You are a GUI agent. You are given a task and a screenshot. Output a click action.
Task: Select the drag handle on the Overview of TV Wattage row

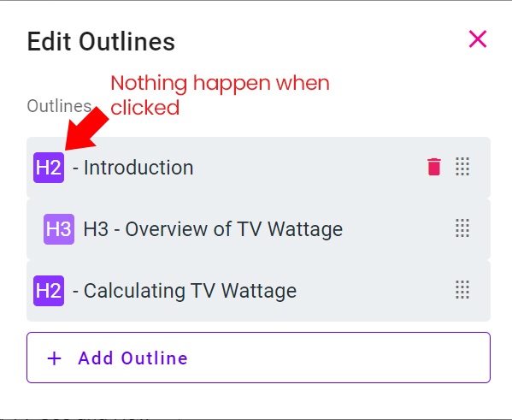pos(462,228)
